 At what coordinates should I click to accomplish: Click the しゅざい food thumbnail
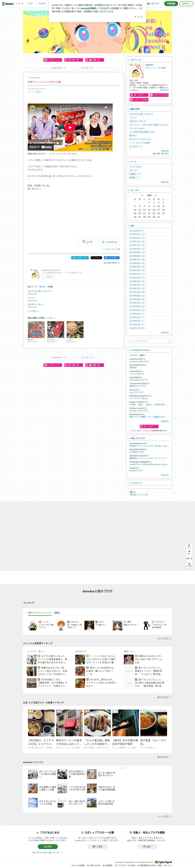75,330
